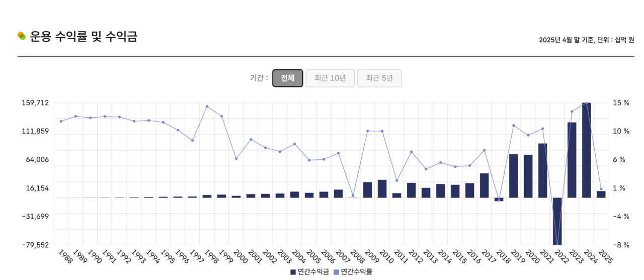Click the 운용 수익률 및 수익금 heading
The width and height of the screenshot is (644, 280).
(84, 36)
